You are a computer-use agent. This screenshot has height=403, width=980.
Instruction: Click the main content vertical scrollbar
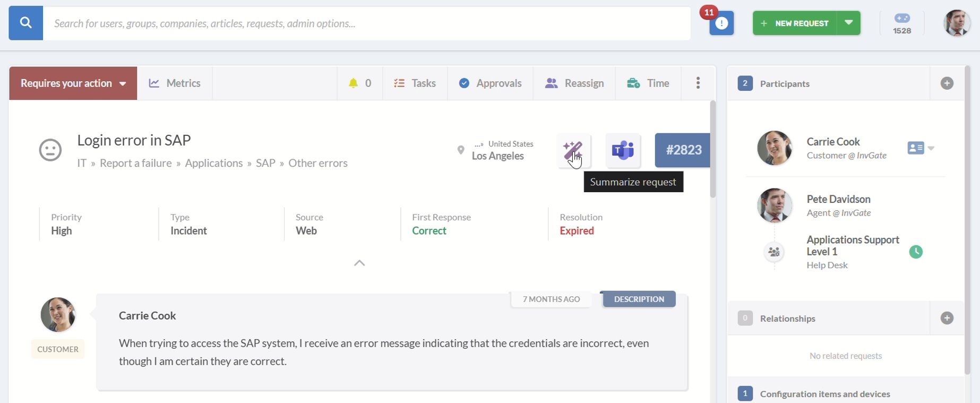point(712,149)
